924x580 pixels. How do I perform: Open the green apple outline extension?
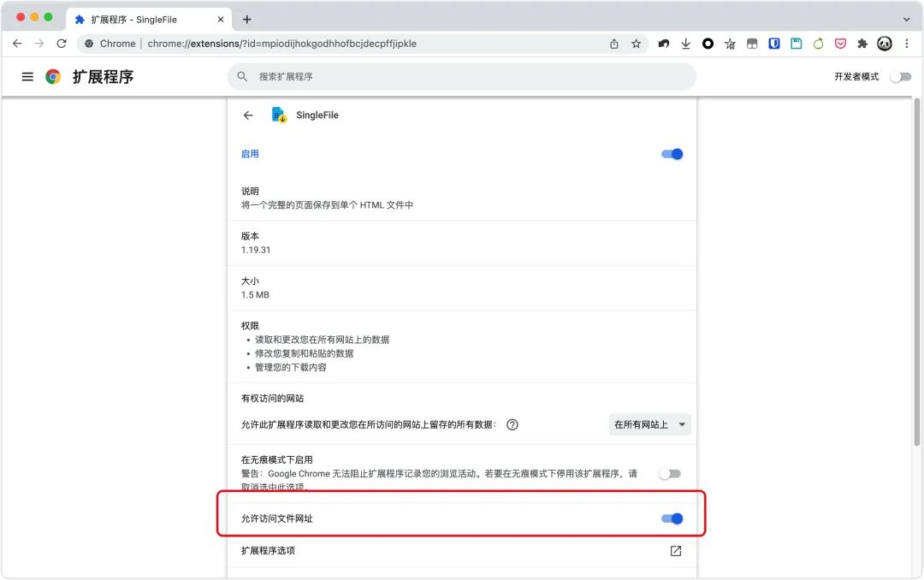click(x=819, y=44)
